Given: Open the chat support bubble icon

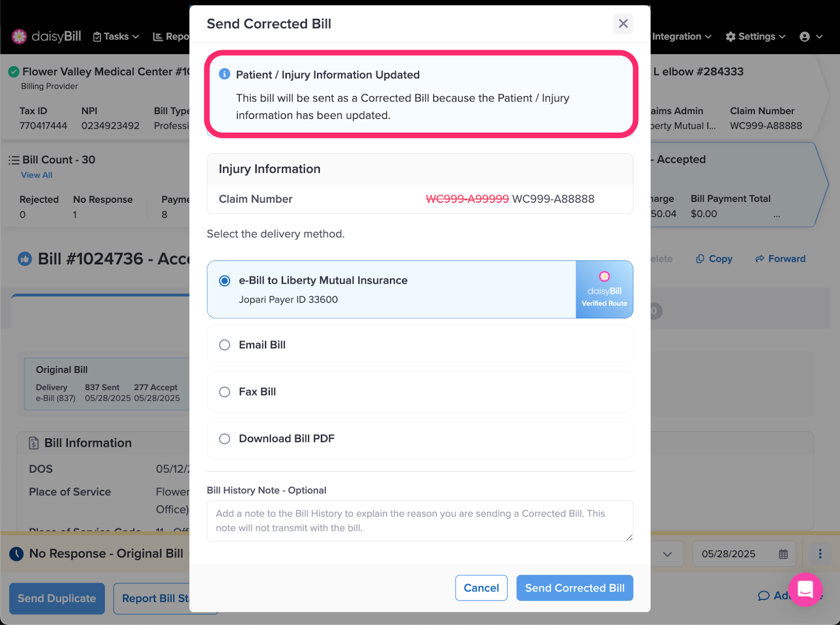Looking at the screenshot, I should coord(805,589).
